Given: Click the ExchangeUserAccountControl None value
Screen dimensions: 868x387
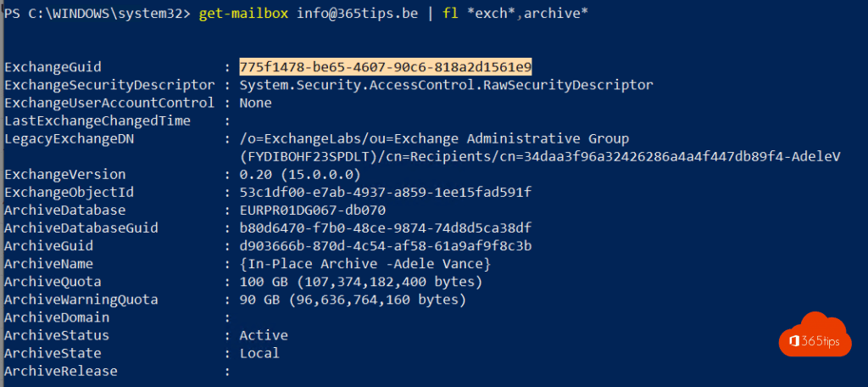Looking at the screenshot, I should (x=255, y=103).
